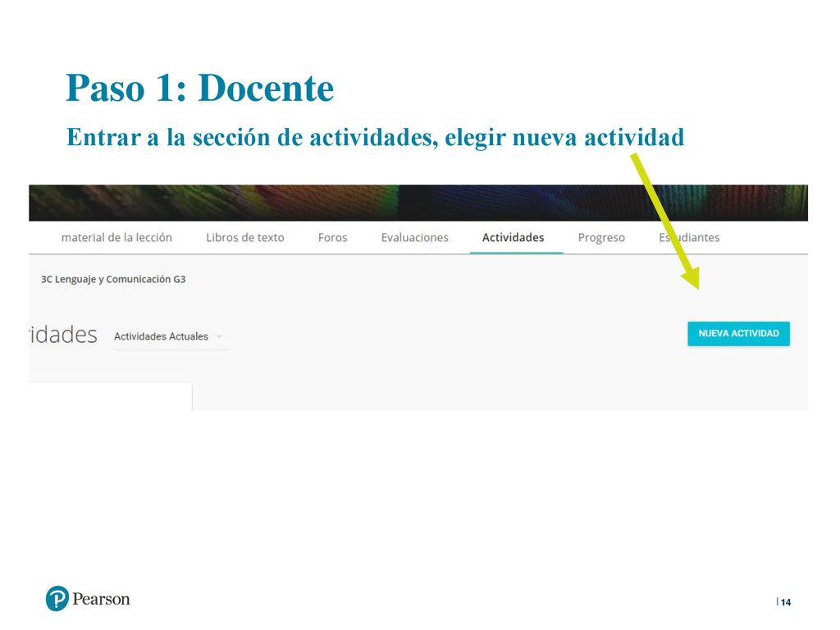Image resolution: width=840 pixels, height=630 pixels.
Task: Select the Actividades tab
Action: pos(514,237)
